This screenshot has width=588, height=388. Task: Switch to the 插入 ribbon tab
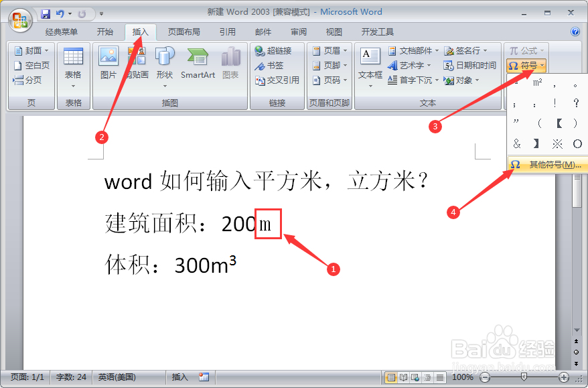tap(140, 31)
